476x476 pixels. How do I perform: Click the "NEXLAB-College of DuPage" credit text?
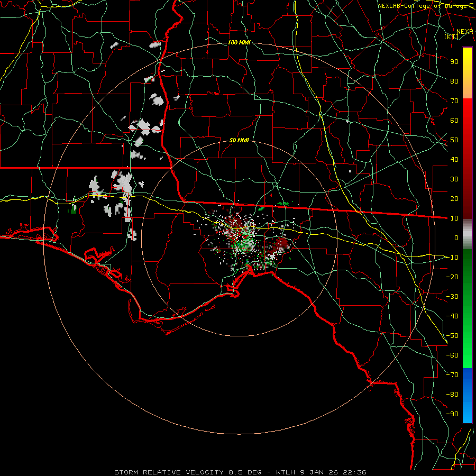tap(423, 6)
